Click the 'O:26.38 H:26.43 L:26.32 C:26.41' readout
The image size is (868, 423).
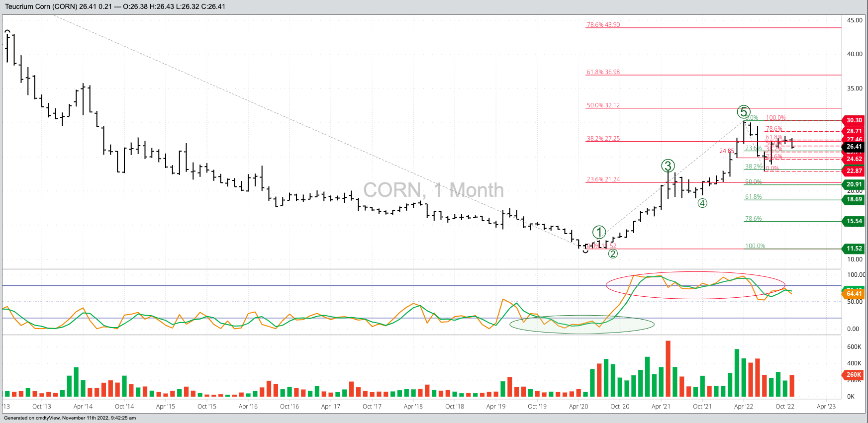174,7
